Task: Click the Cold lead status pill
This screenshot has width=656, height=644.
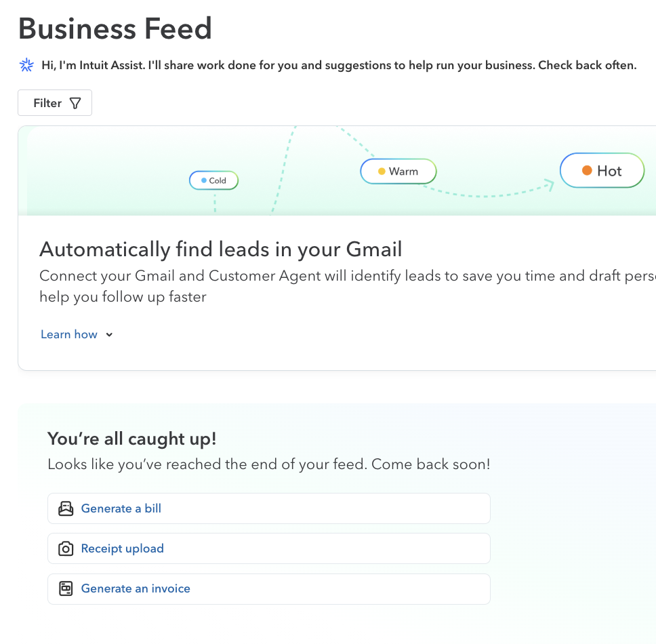Action: 213,180
